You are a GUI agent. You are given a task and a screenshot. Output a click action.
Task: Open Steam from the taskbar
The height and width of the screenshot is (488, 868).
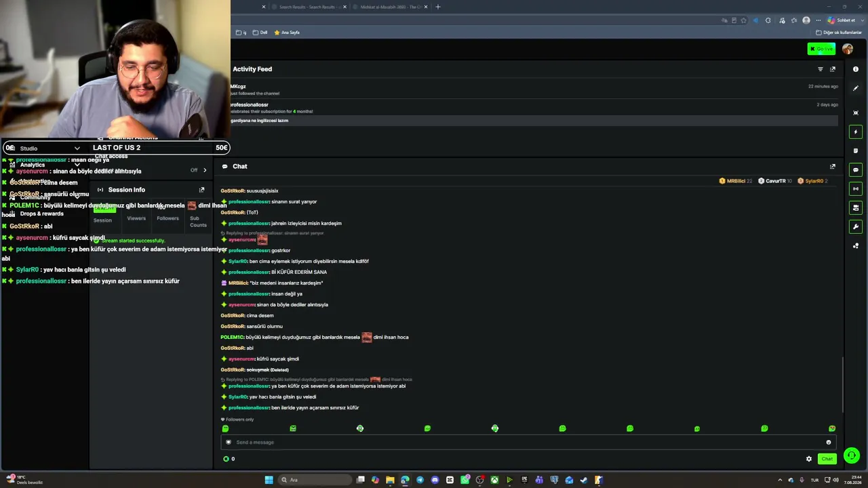pos(584,480)
